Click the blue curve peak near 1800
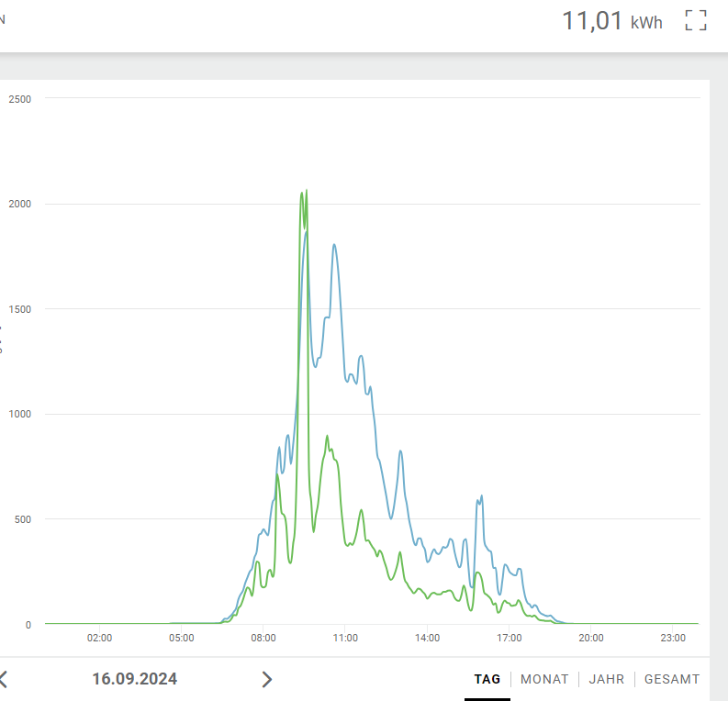This screenshot has width=728, height=701. pyautogui.click(x=334, y=244)
